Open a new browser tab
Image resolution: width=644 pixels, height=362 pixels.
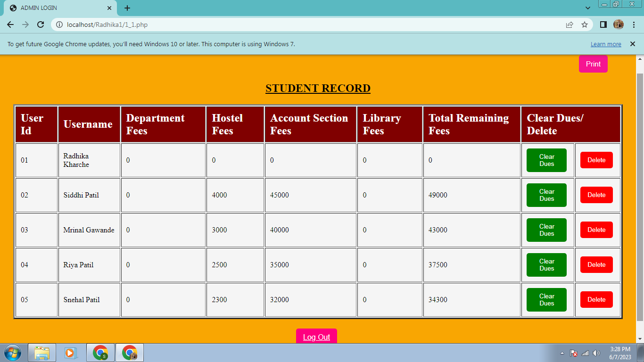coord(127,8)
